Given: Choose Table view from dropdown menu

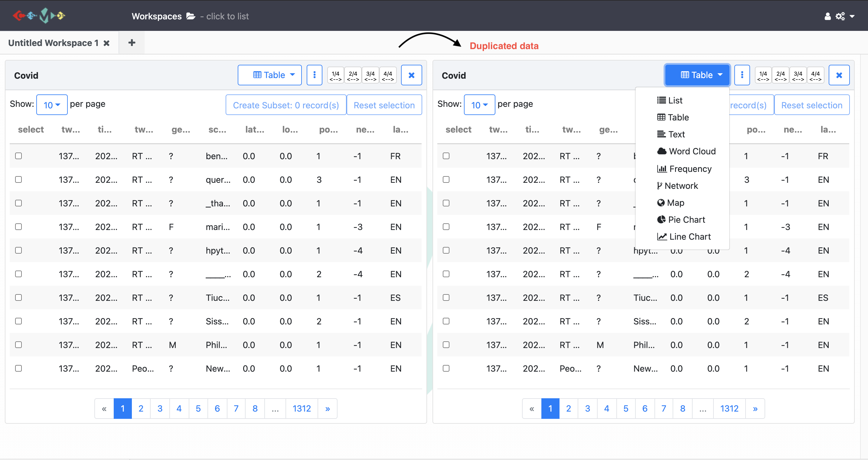Looking at the screenshot, I should click(682, 117).
